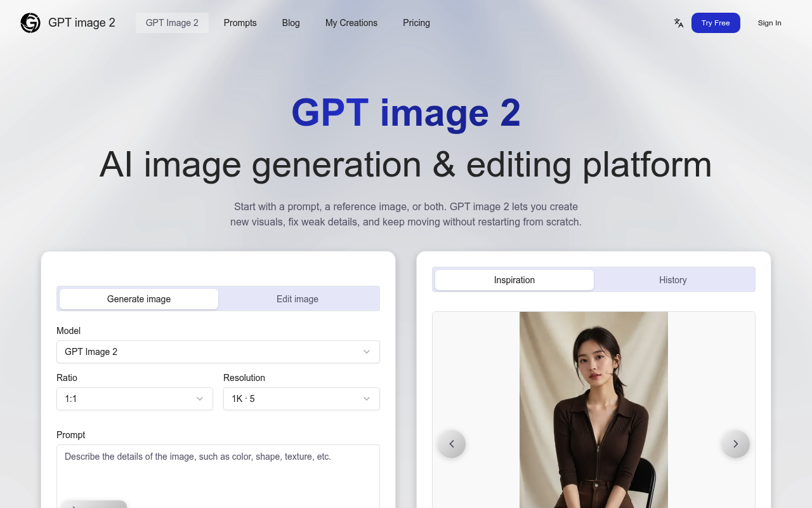This screenshot has width=812, height=508.
Task: Select the History tab
Action: coord(673,280)
